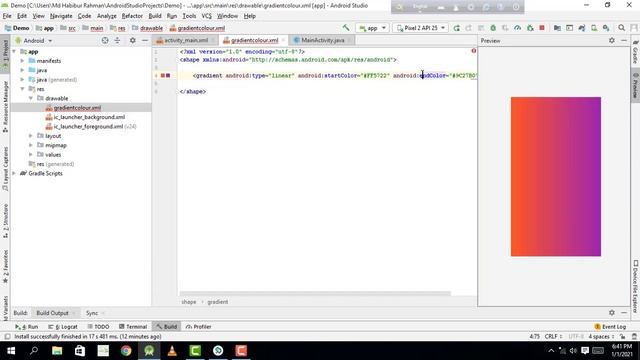This screenshot has width=640, height=360.
Task: Hide the Preview panel with the minus icon
Action: 624,40
